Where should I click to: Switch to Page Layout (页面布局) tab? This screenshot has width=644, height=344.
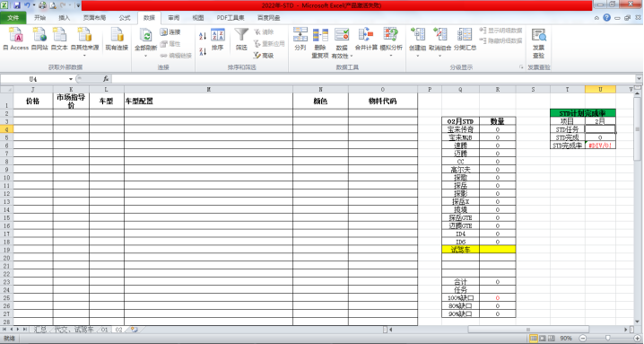pyautogui.click(x=94, y=18)
